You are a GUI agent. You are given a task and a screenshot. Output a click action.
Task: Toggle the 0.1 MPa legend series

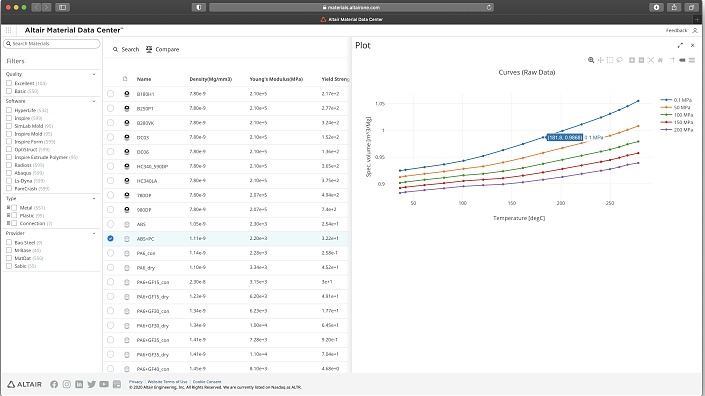(x=676, y=100)
